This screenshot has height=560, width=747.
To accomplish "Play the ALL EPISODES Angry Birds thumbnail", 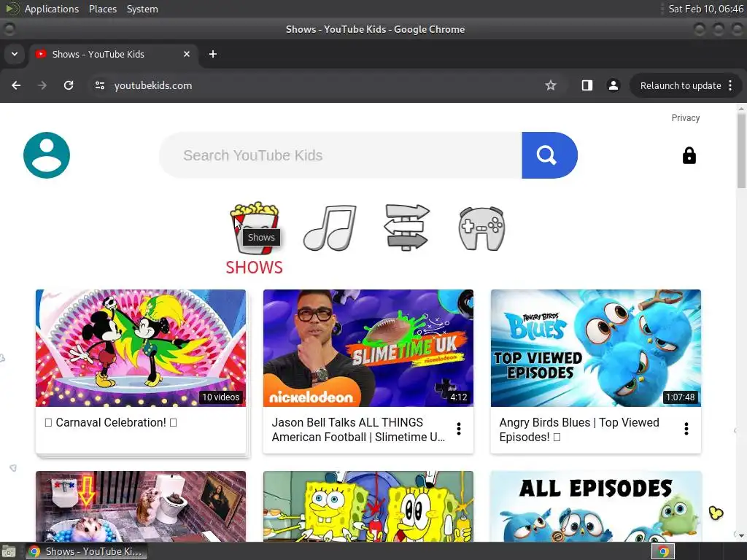I will pos(596,506).
